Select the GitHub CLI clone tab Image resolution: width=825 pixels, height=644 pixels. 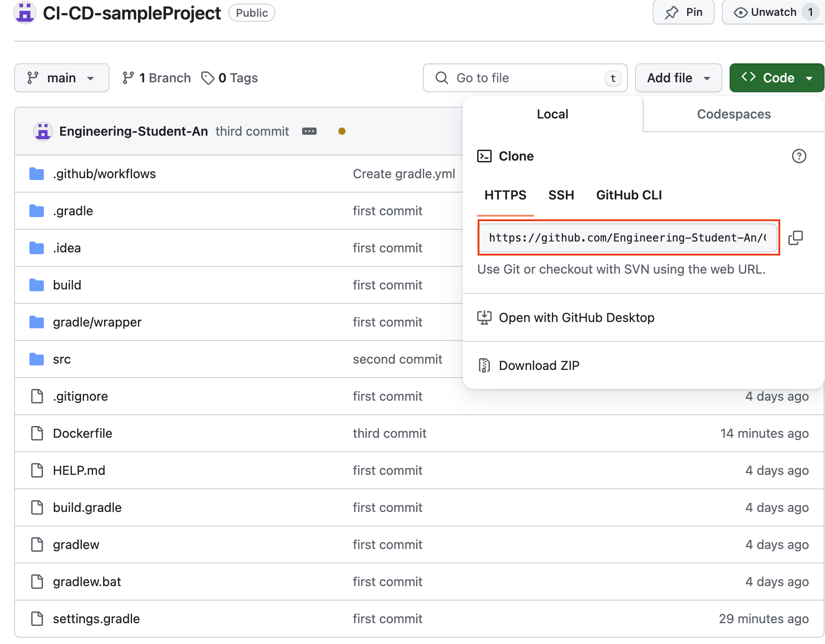point(629,195)
